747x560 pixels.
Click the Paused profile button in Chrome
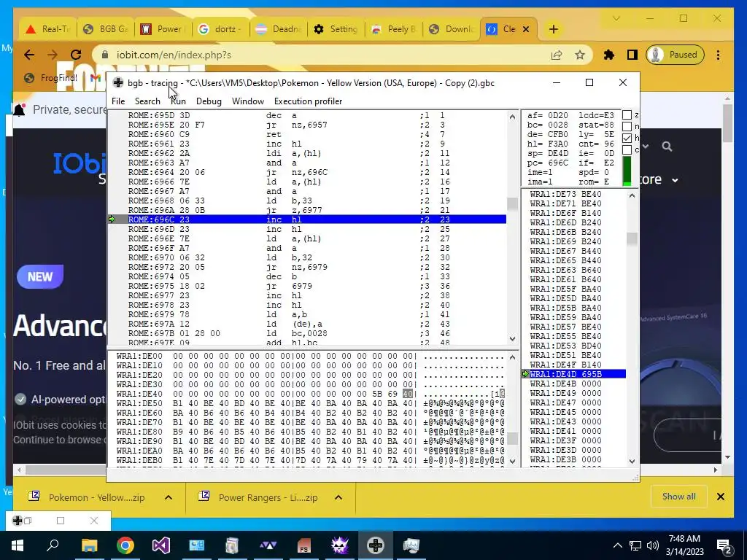tap(675, 55)
